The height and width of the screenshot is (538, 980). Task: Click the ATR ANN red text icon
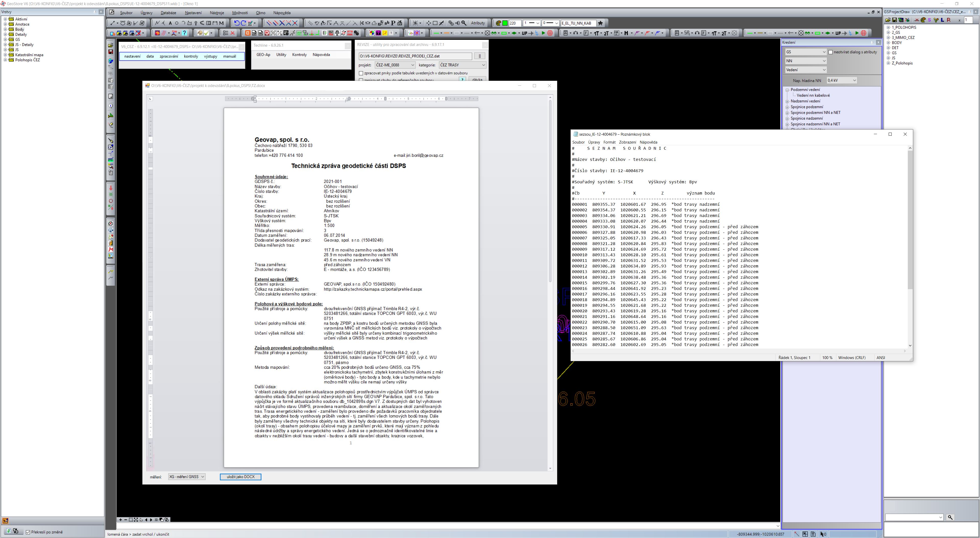coord(350,33)
